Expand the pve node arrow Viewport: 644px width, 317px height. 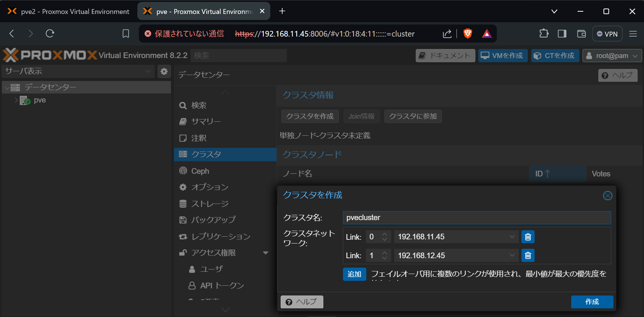[16, 100]
